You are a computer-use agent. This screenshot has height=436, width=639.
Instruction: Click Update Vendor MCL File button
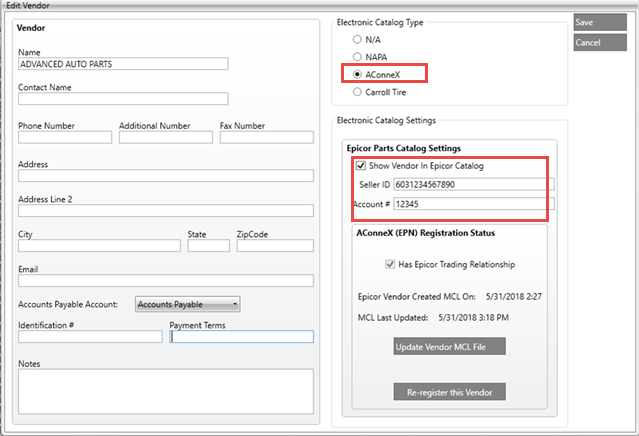point(449,346)
